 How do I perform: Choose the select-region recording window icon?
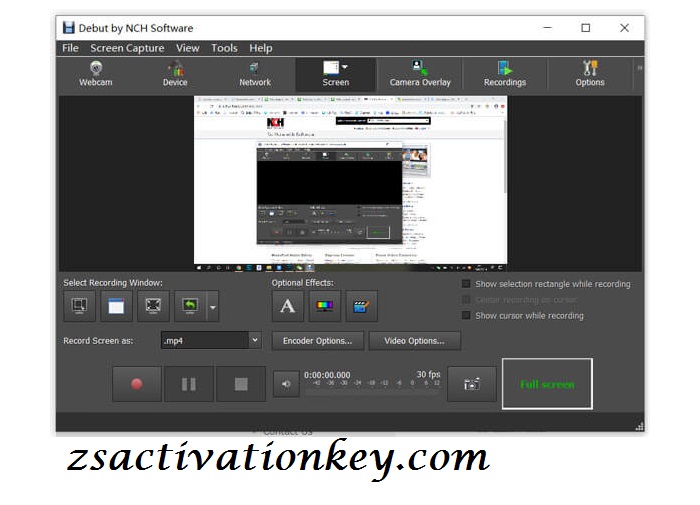(79, 306)
